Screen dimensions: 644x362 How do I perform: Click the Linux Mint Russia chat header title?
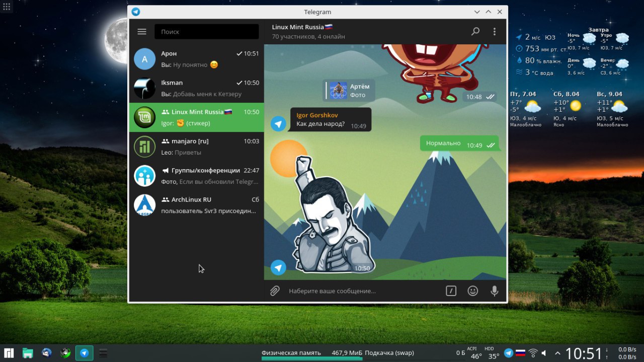click(x=302, y=27)
